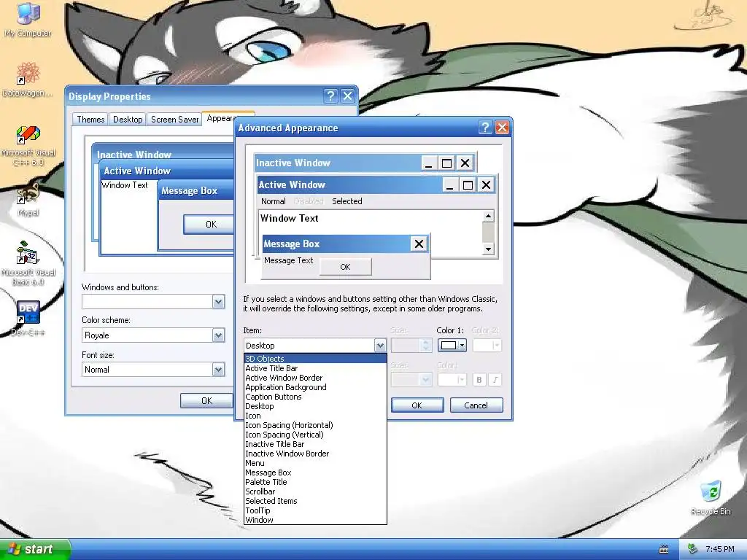Viewport: 747px width, 560px height.
Task: Select Inactive Title Bar in list
Action: [x=315, y=444]
